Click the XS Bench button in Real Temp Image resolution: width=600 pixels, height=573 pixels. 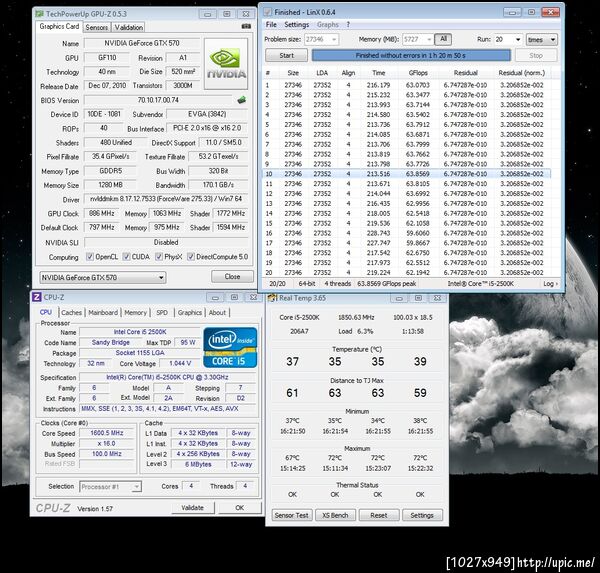tap(337, 515)
